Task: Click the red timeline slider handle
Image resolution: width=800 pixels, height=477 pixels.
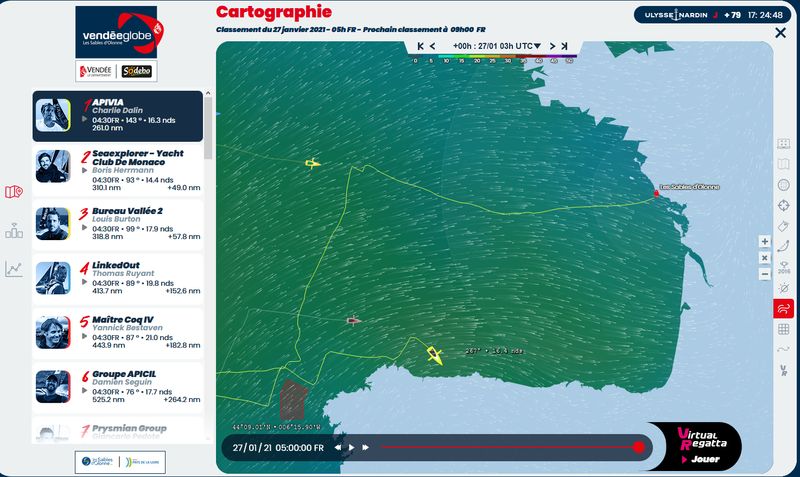Action: [x=638, y=447]
